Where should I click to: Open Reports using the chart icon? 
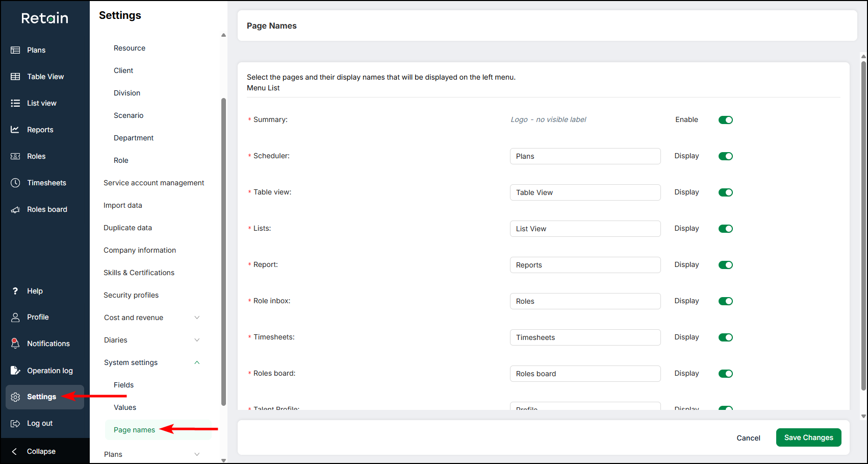coord(15,130)
